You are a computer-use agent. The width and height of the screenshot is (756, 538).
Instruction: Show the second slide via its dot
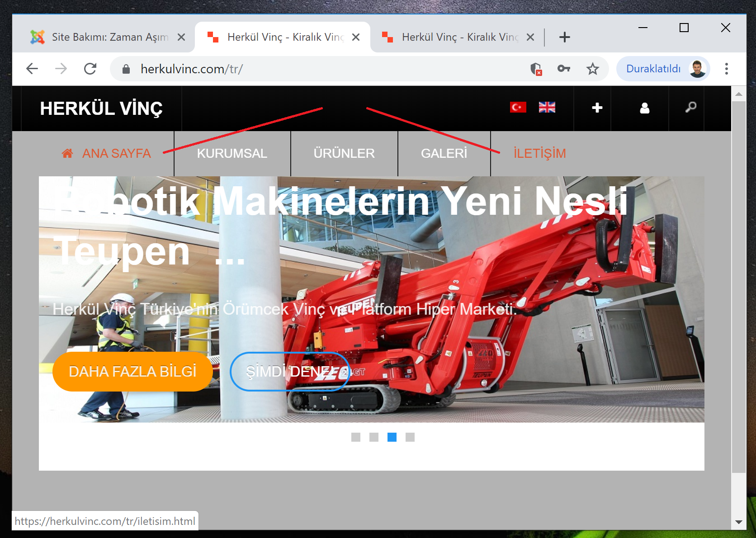pyautogui.click(x=374, y=437)
